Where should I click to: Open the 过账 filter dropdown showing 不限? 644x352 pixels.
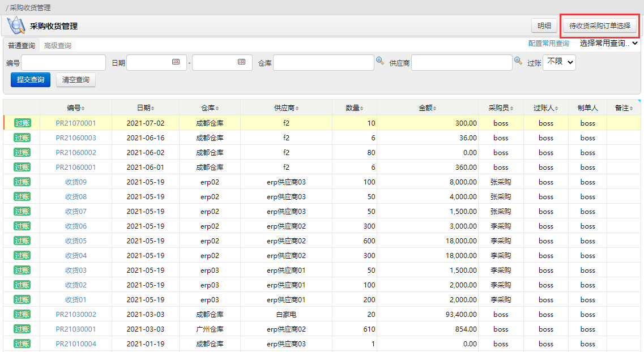[x=559, y=62]
